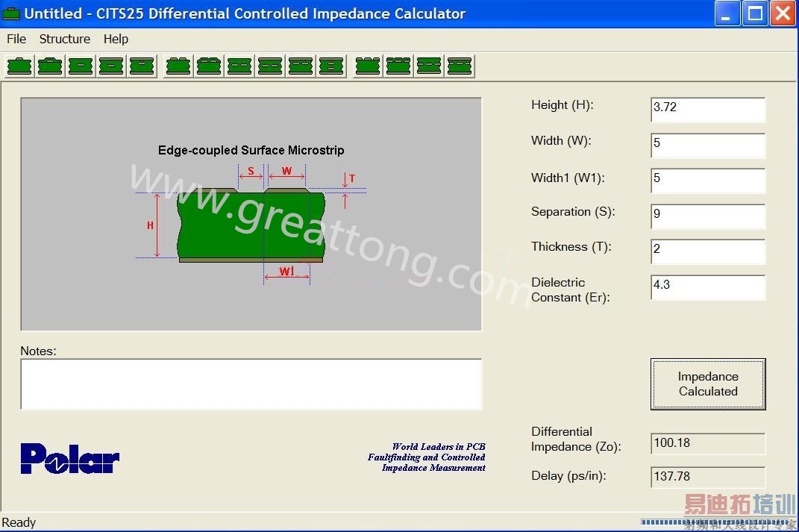Click the Height (H) input field
This screenshot has width=799, height=532.
[x=708, y=110]
